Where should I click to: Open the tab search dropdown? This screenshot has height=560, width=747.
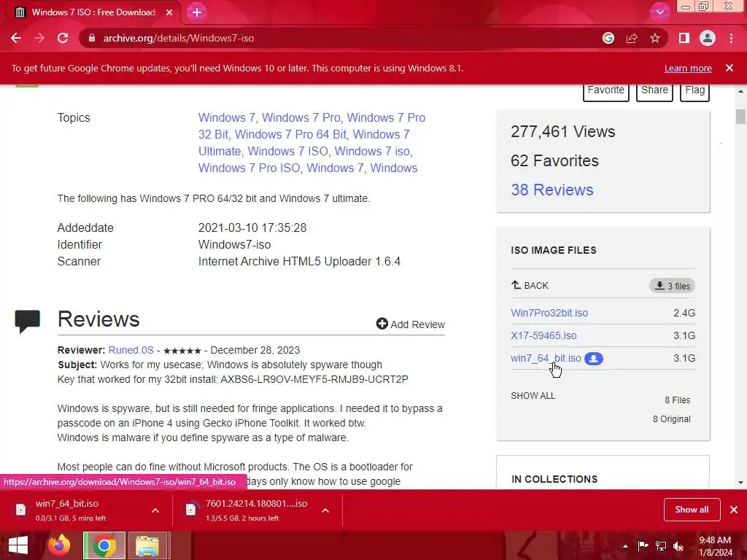click(x=659, y=12)
